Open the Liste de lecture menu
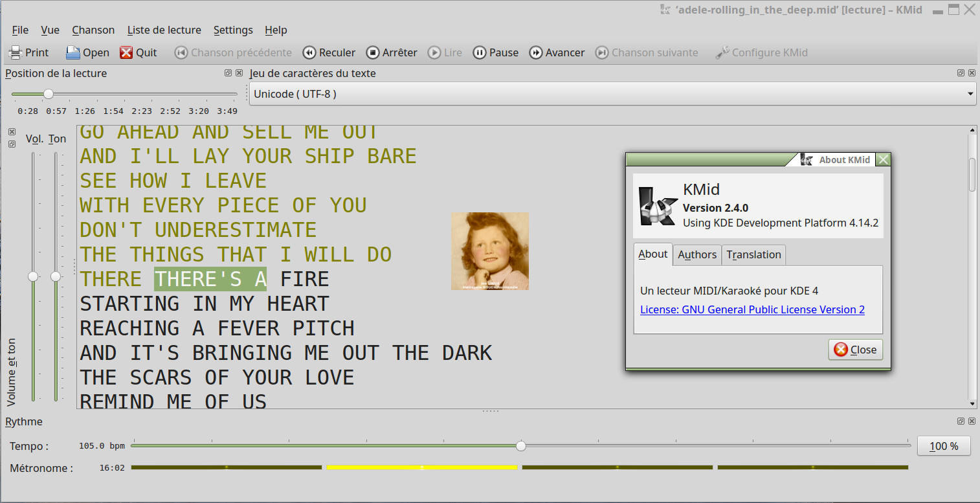The image size is (980, 503). click(x=164, y=30)
